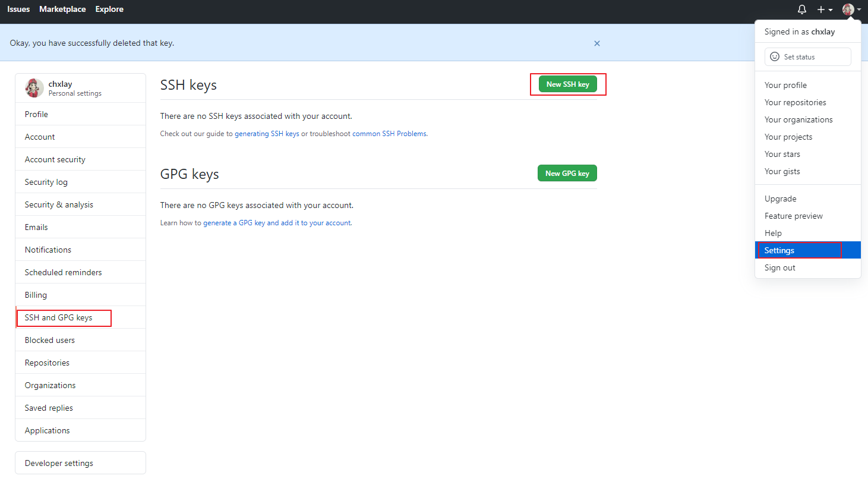Image resolution: width=868 pixels, height=485 pixels.
Task: Select Account in settings sidebar
Action: [80, 137]
